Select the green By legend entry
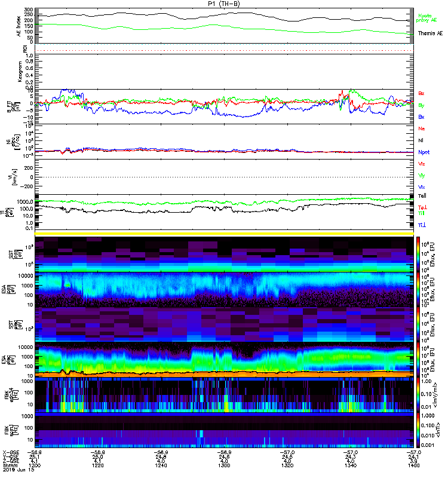 [x=421, y=106]
